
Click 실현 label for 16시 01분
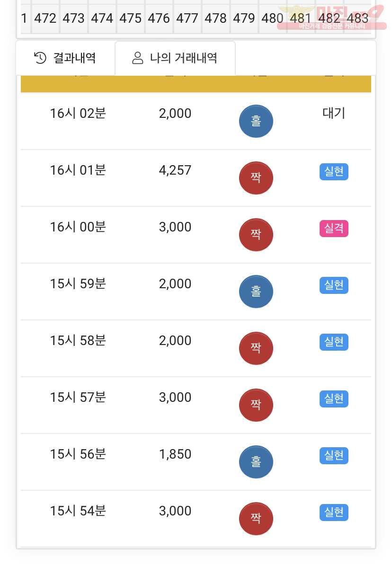[334, 171]
